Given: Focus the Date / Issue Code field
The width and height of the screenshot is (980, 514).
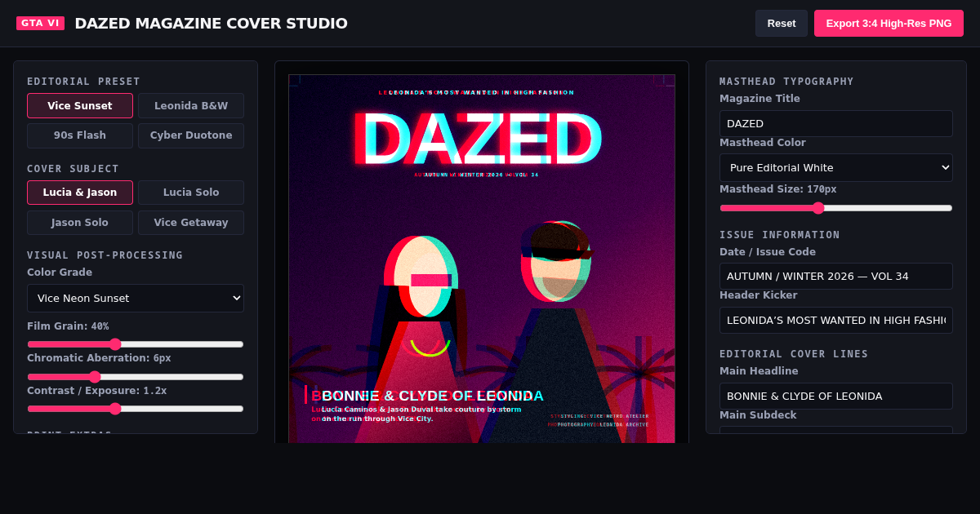Looking at the screenshot, I should click(x=836, y=276).
